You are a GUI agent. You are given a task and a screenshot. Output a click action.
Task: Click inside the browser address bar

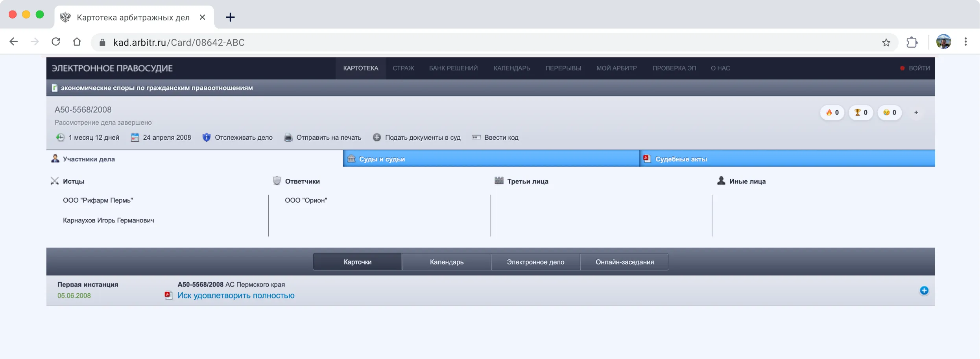(275, 42)
